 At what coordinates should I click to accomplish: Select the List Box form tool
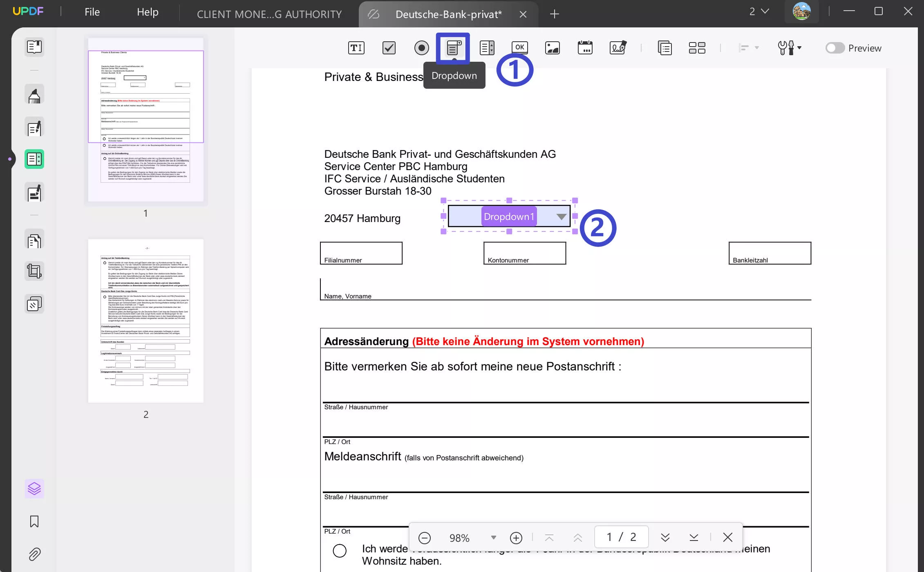click(487, 48)
